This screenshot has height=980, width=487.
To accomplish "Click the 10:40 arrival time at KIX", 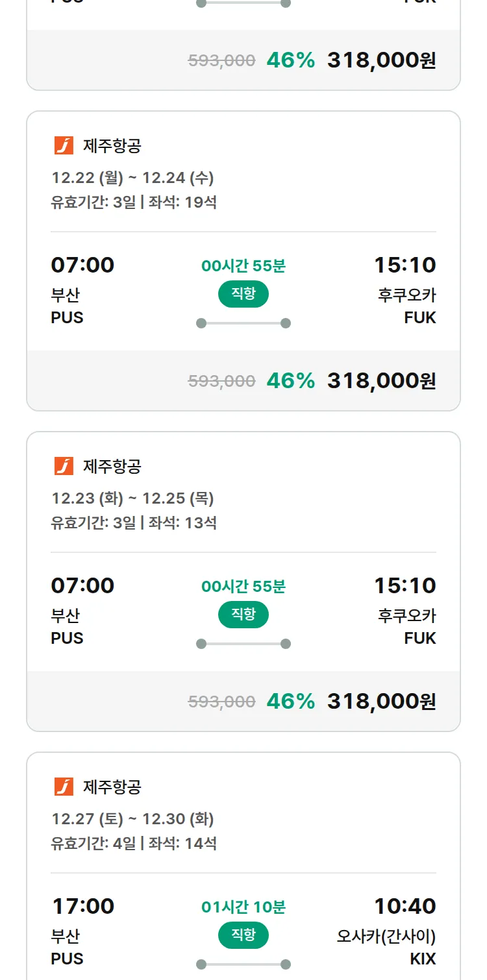I will pos(405,906).
